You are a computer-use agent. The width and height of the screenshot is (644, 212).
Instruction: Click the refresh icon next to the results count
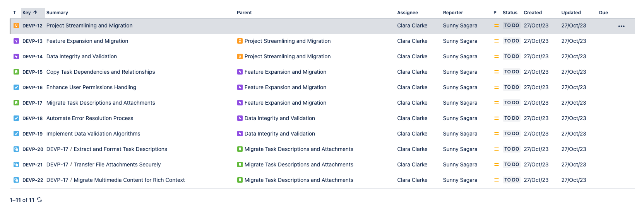pyautogui.click(x=39, y=200)
